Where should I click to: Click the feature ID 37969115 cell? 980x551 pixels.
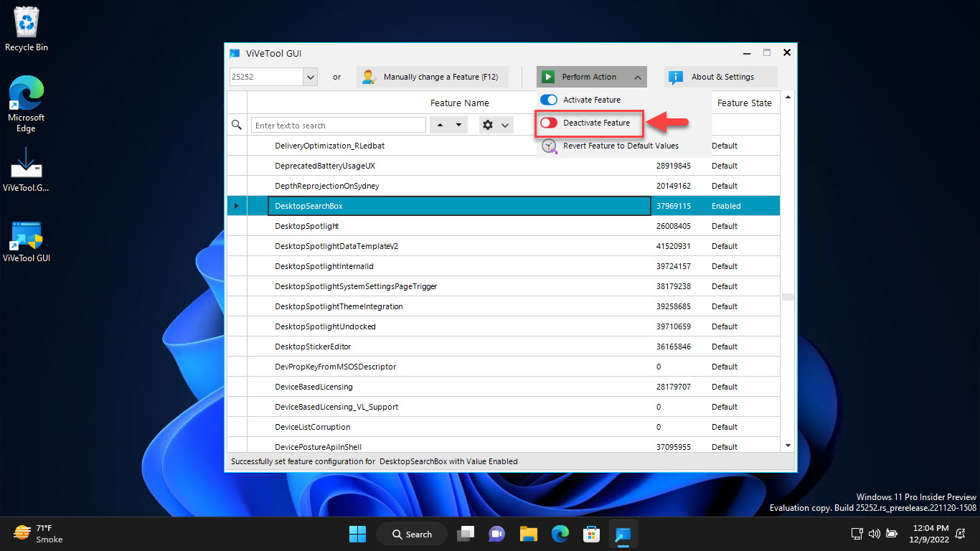point(674,206)
